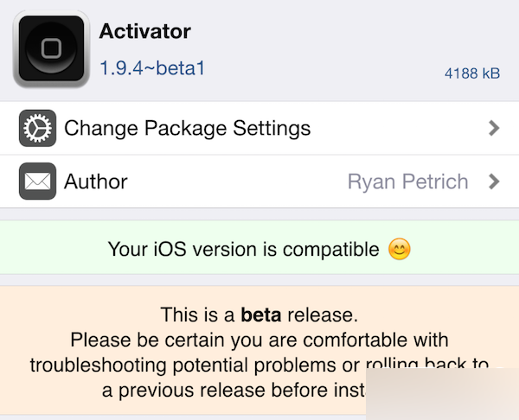Click the Activator package title

click(x=144, y=32)
